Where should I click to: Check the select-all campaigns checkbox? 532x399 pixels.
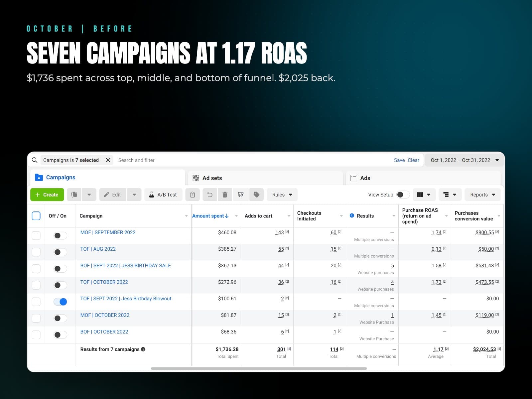click(36, 216)
